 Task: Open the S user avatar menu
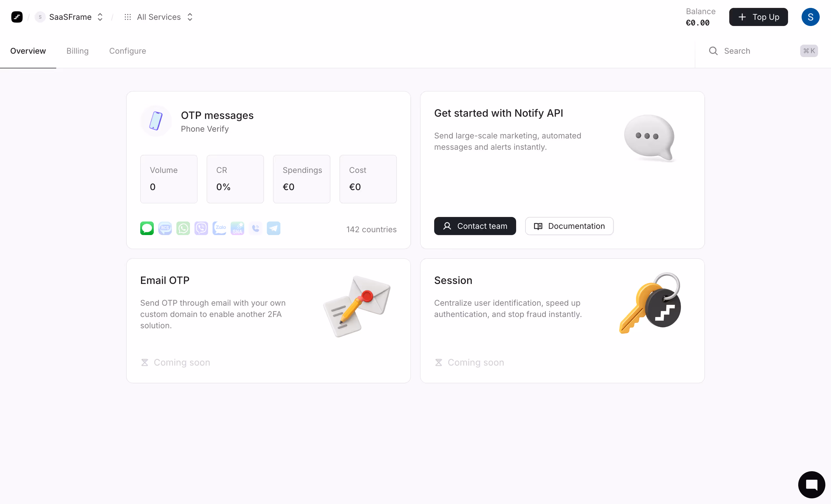(x=810, y=17)
